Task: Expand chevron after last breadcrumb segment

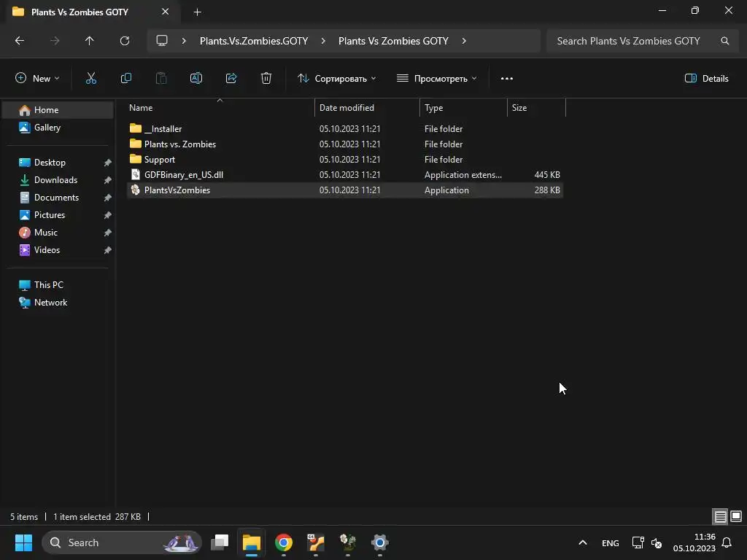Action: click(464, 41)
